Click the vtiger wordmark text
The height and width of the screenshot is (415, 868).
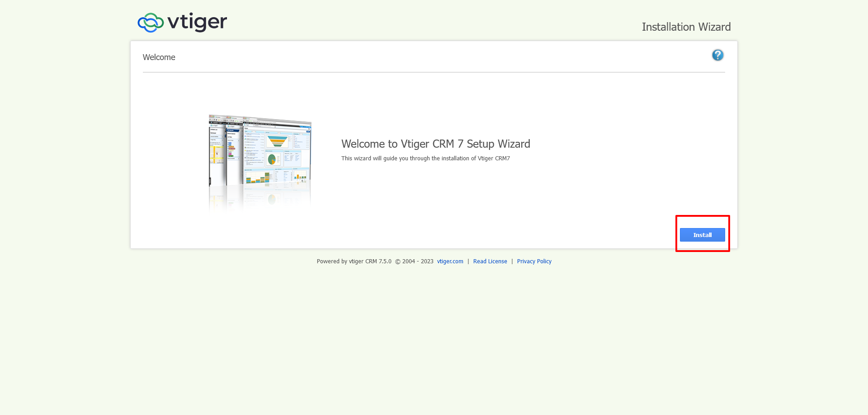pyautogui.click(x=197, y=22)
